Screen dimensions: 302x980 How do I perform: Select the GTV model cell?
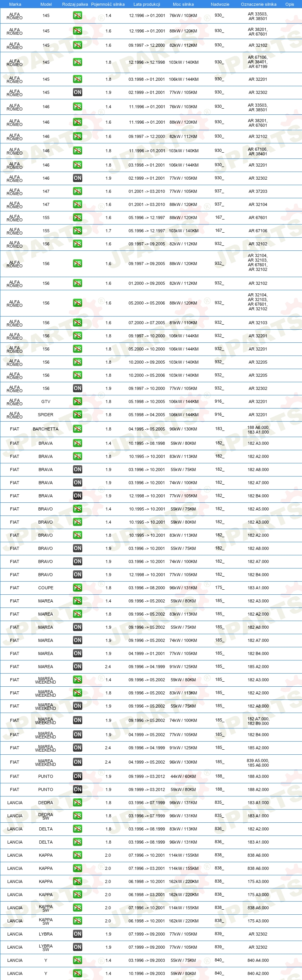(x=46, y=402)
